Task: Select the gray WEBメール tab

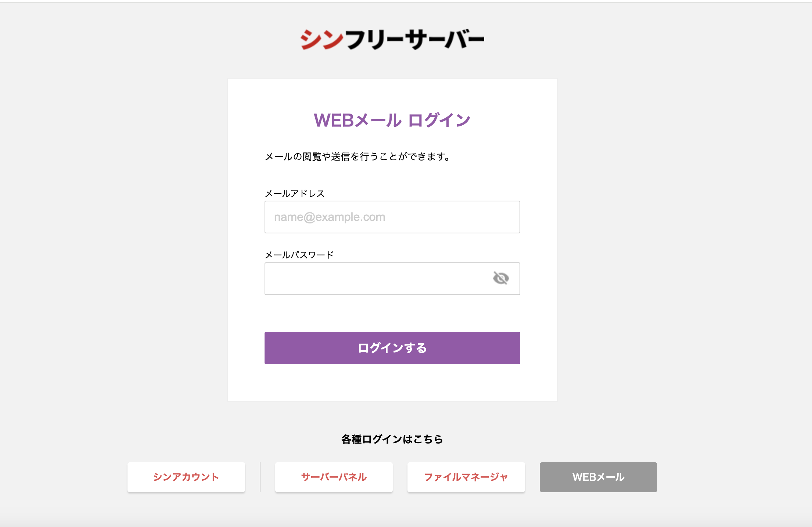Action: (598, 477)
